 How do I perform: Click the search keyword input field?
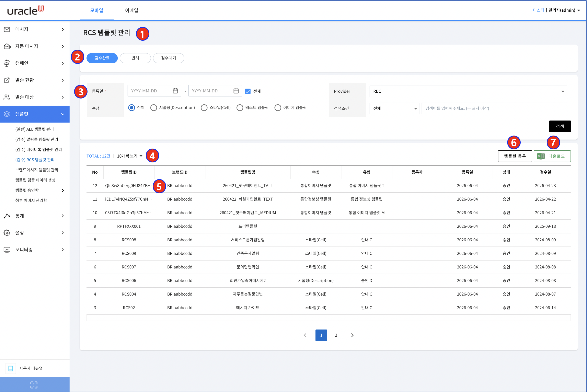coord(494,108)
